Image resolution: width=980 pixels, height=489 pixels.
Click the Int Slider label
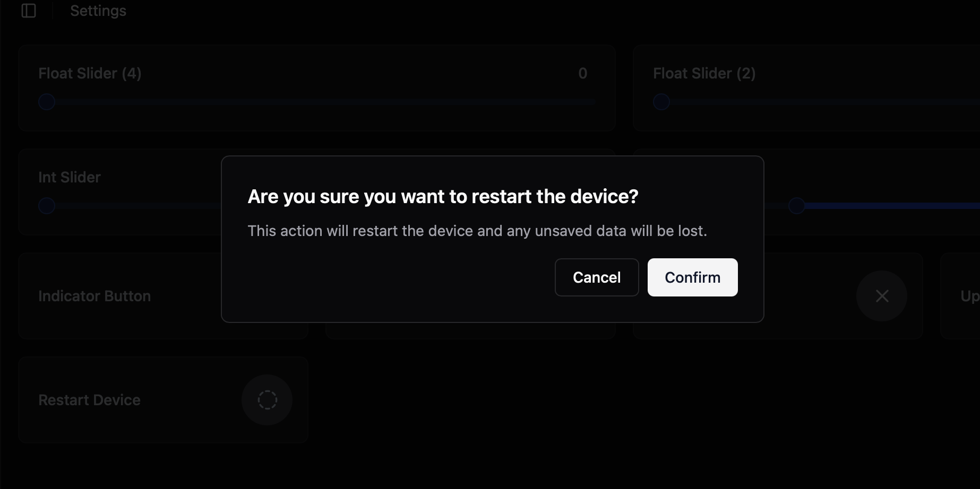click(70, 177)
